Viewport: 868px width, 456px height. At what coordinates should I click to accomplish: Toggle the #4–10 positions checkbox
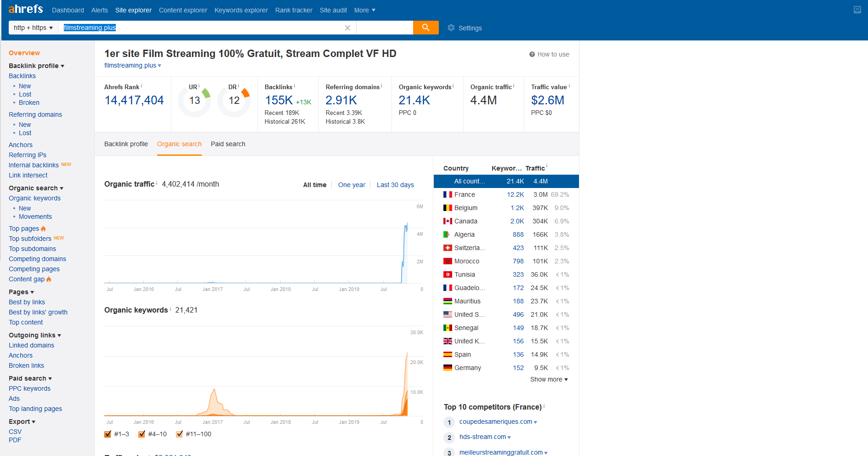click(142, 434)
